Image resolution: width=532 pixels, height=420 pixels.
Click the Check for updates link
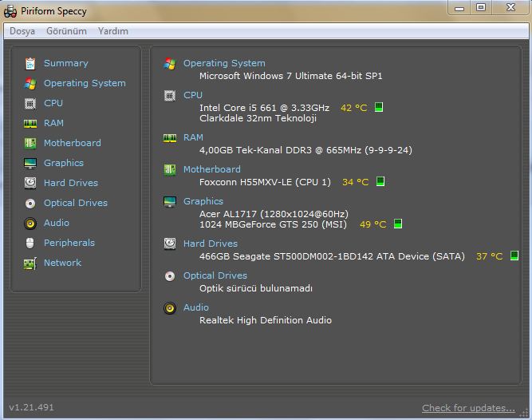pos(468,408)
